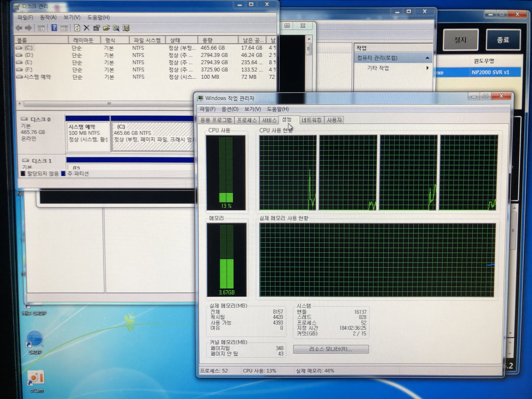Open the 동작(A) menu in Disk Management
The width and height of the screenshot is (532, 399).
coord(48,17)
